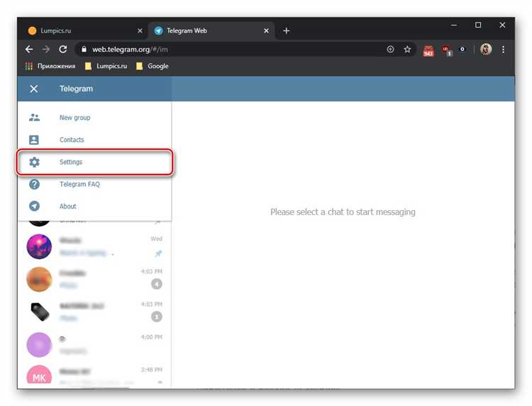
Task: Click the unread badge on tag avatar chat
Action: click(157, 317)
